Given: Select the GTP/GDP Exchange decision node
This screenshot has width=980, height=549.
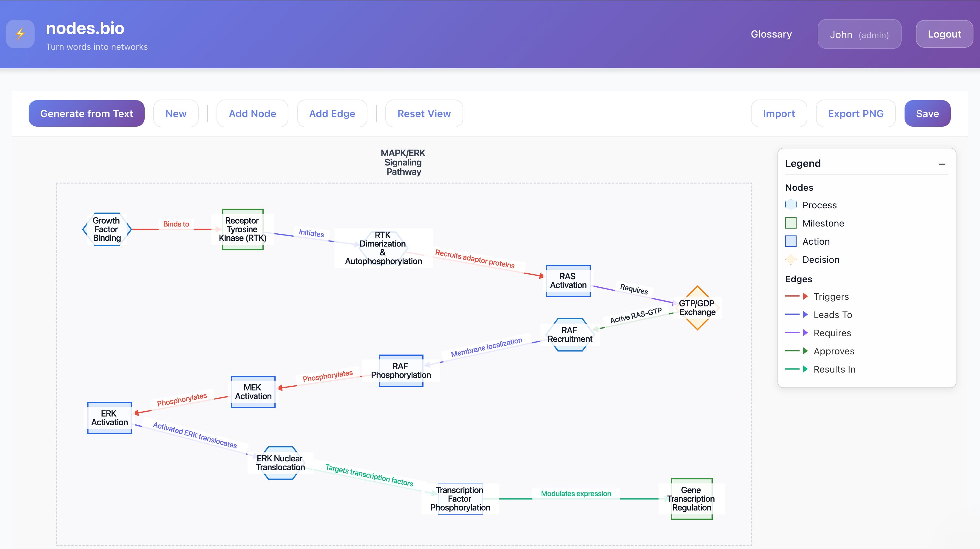Looking at the screenshot, I should tap(697, 308).
